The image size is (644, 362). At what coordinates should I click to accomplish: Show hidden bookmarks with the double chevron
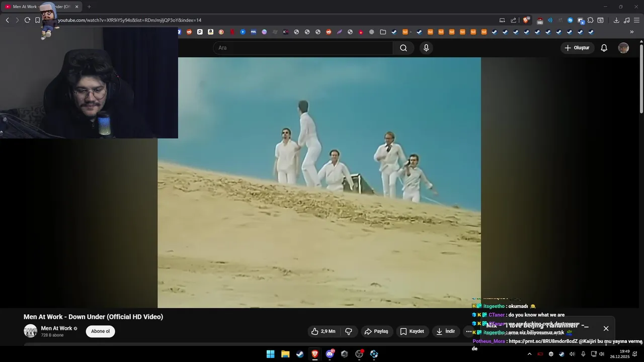point(632,32)
